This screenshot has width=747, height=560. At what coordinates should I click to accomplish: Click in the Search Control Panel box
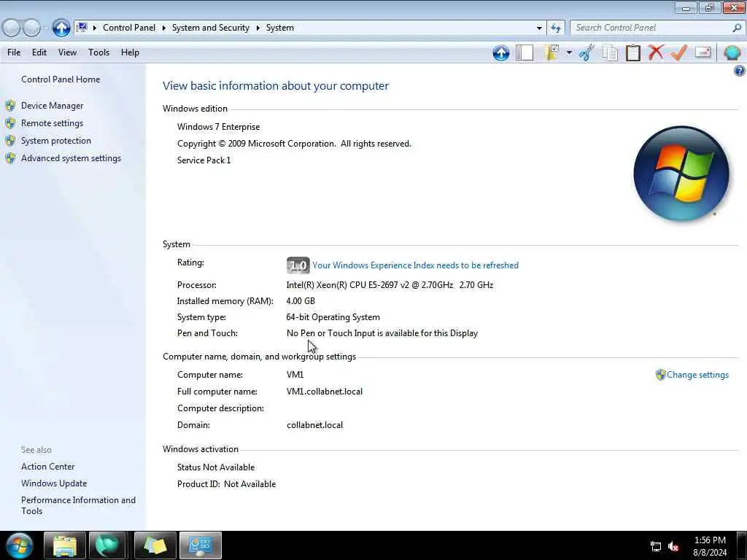(x=651, y=28)
